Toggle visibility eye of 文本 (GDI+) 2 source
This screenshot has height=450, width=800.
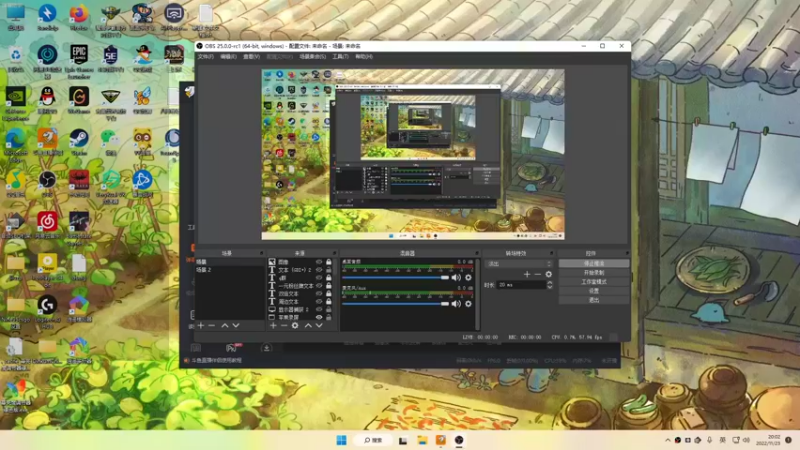tap(319, 270)
